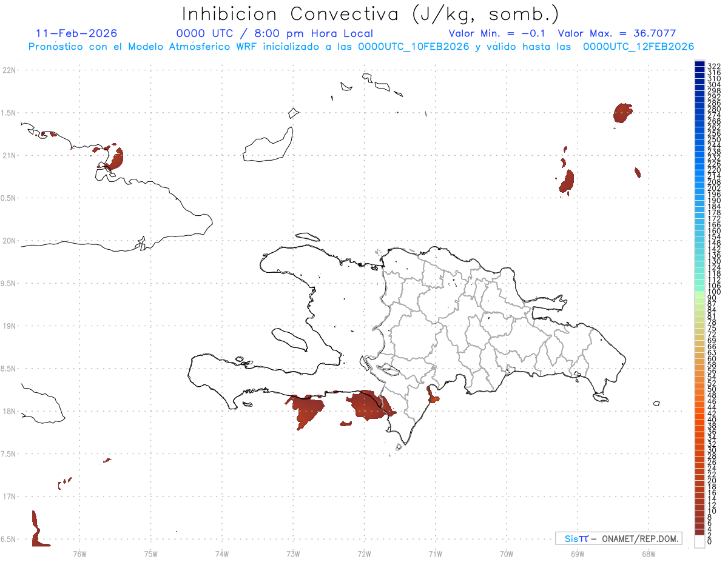Click the dark red colorbar swatch labeled 2

(699, 534)
